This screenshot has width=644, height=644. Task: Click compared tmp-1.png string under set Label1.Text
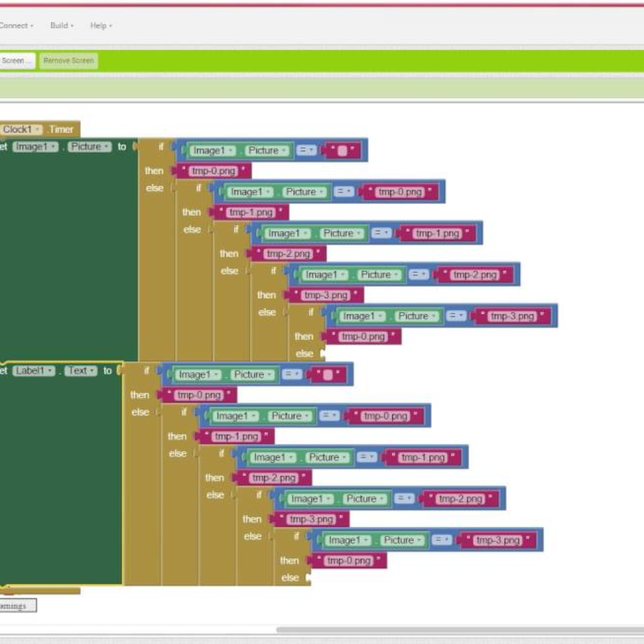click(423, 457)
